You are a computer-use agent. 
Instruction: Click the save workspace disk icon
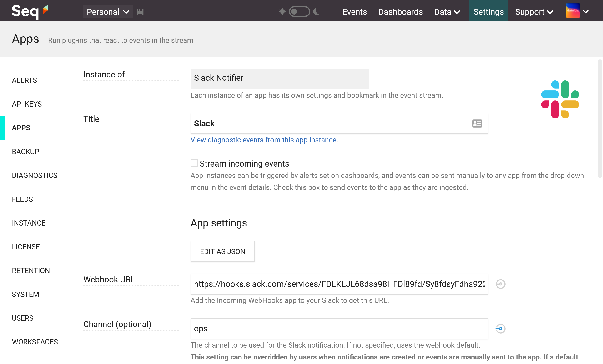(x=140, y=12)
